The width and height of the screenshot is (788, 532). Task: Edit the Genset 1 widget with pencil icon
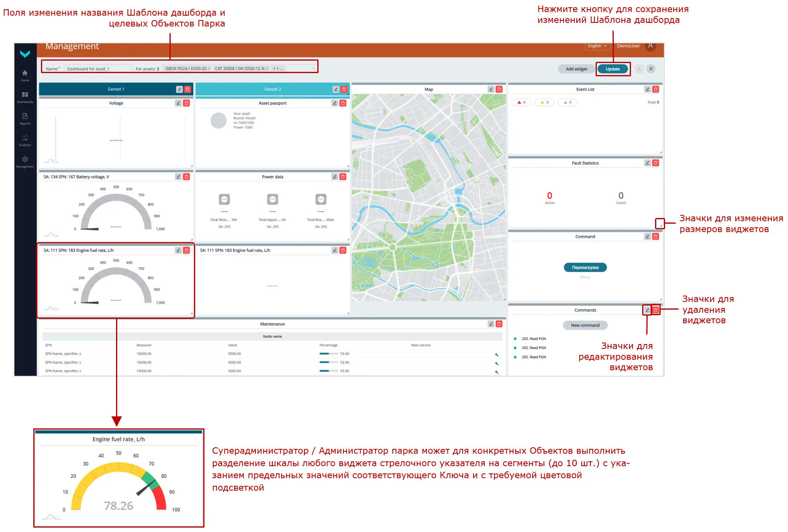(x=180, y=89)
